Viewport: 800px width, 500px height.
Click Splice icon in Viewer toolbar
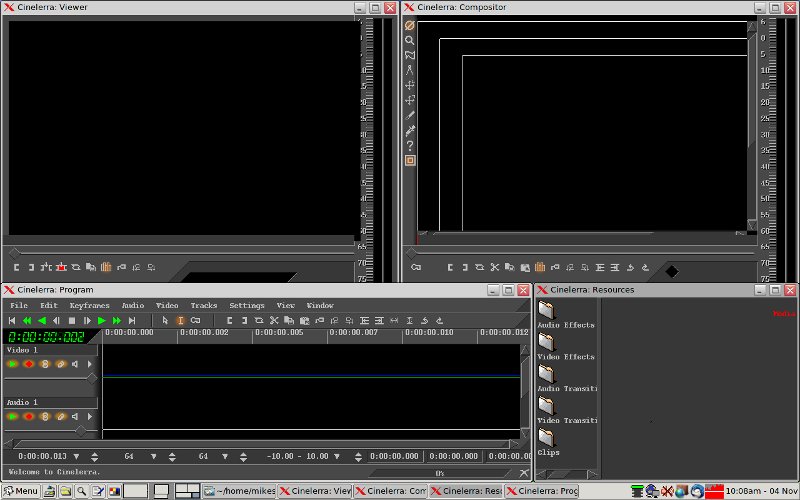point(46,267)
